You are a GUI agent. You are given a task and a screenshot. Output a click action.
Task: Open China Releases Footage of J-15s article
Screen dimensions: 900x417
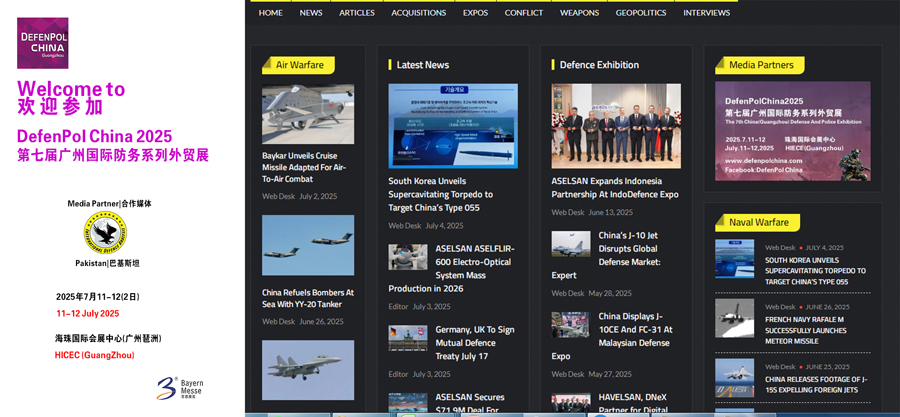[x=816, y=384]
